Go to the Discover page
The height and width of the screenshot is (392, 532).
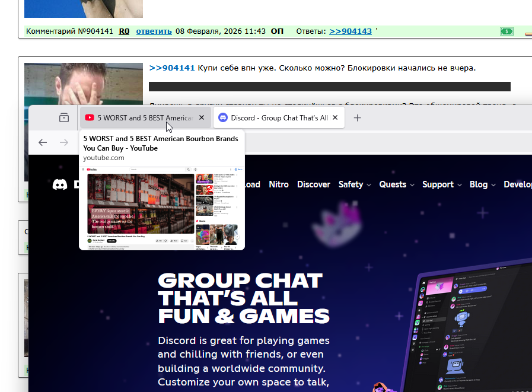coord(314,184)
